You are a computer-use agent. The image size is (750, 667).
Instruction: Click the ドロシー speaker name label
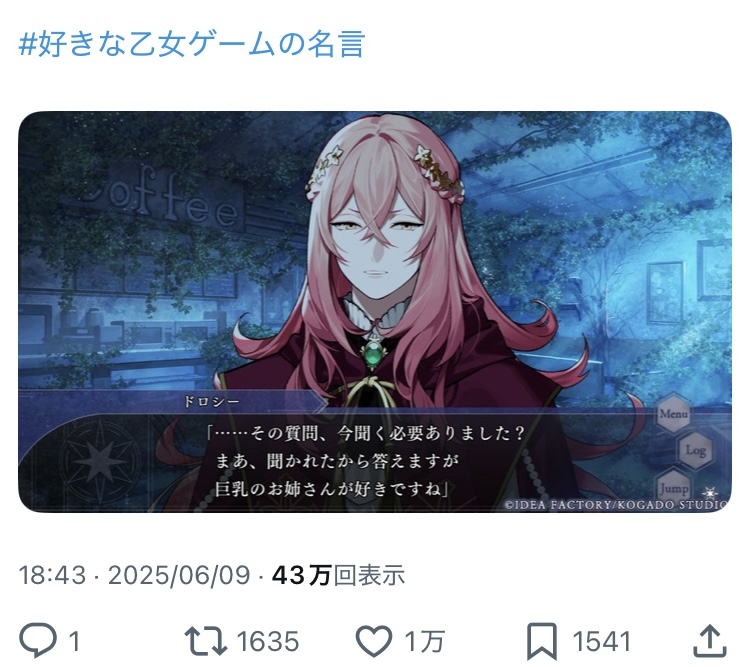211,401
